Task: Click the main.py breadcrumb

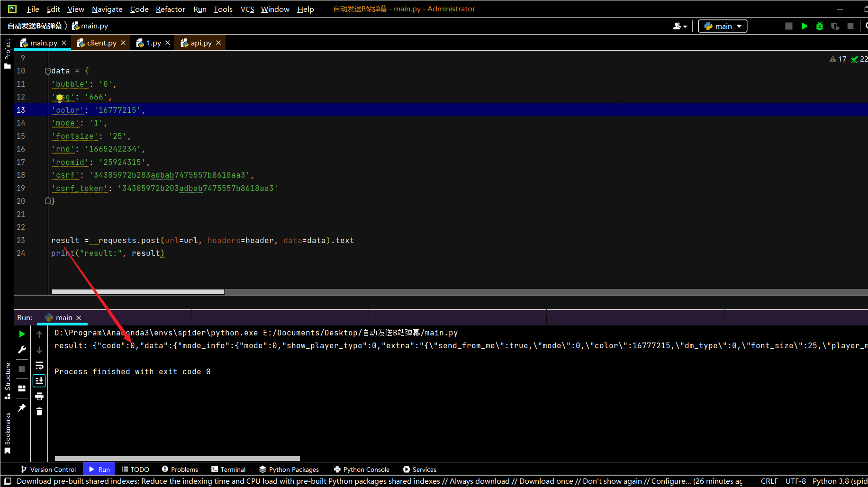Action: pyautogui.click(x=90, y=26)
